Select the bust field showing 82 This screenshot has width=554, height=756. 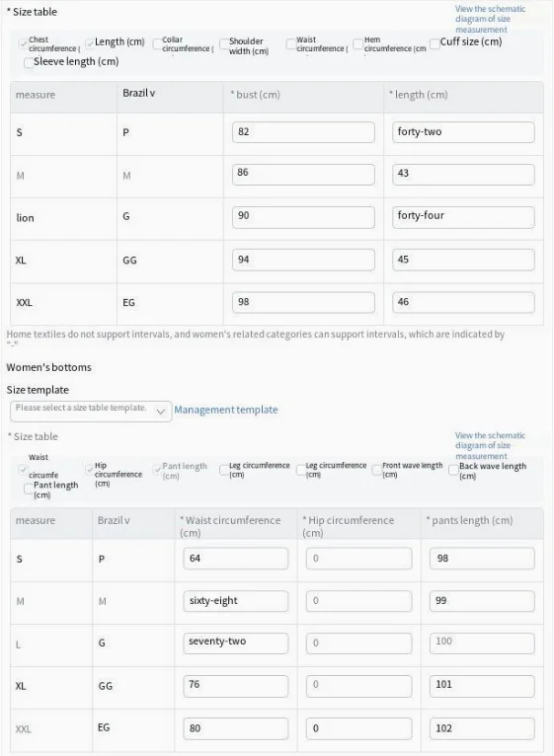coord(303,132)
